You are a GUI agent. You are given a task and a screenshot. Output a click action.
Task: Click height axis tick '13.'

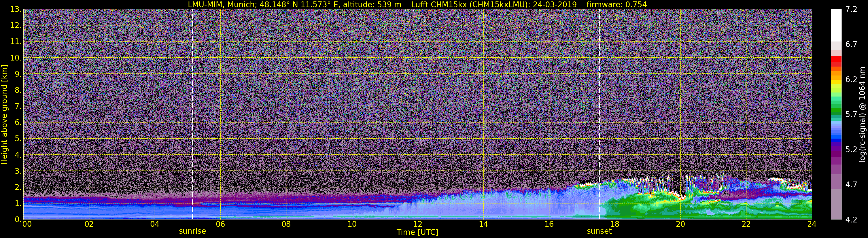pos(16,9)
